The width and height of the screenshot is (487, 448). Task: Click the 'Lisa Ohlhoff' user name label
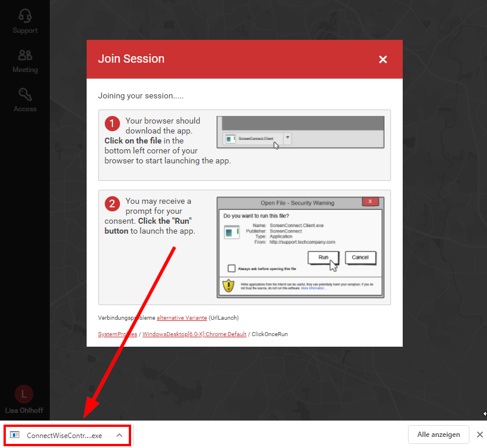(x=24, y=411)
